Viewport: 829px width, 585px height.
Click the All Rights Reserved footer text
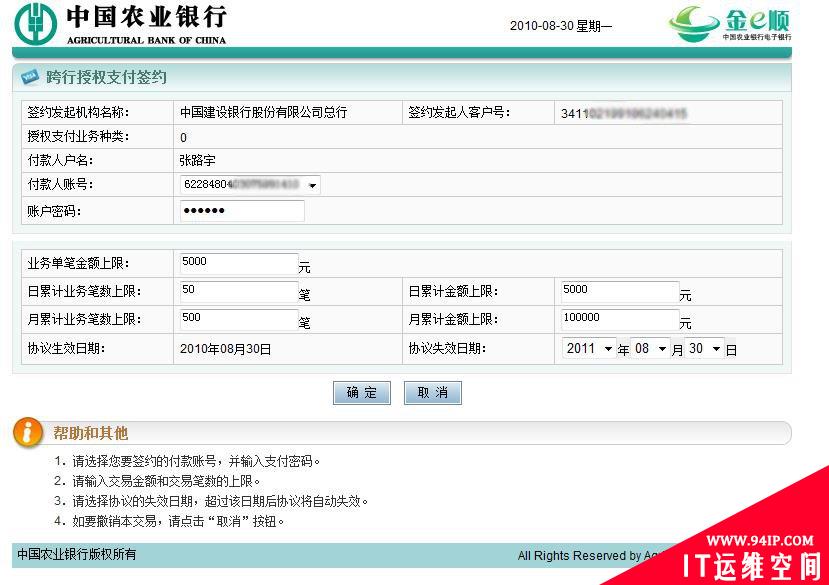pyautogui.click(x=589, y=555)
